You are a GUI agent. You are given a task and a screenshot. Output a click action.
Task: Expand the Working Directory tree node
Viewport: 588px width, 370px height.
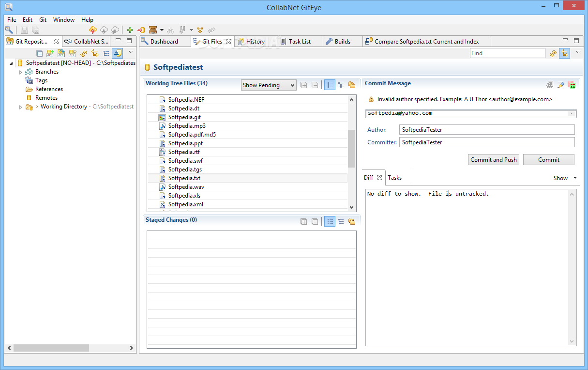[21, 107]
